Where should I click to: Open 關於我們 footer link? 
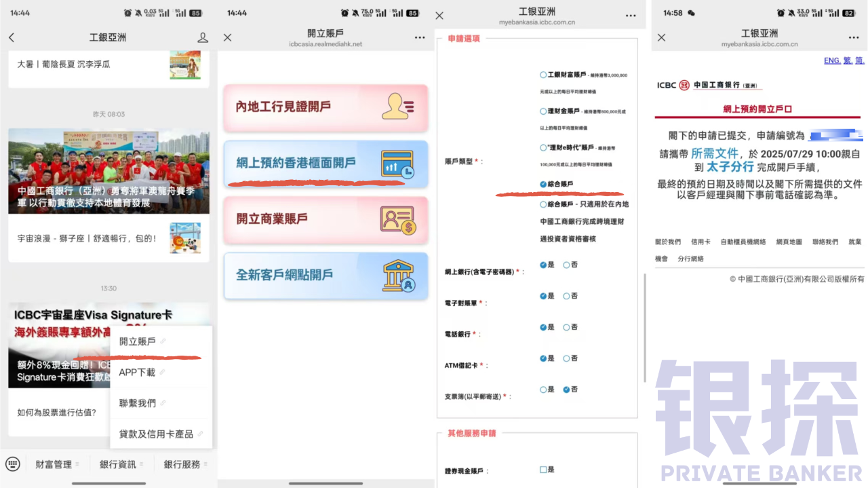(x=668, y=242)
